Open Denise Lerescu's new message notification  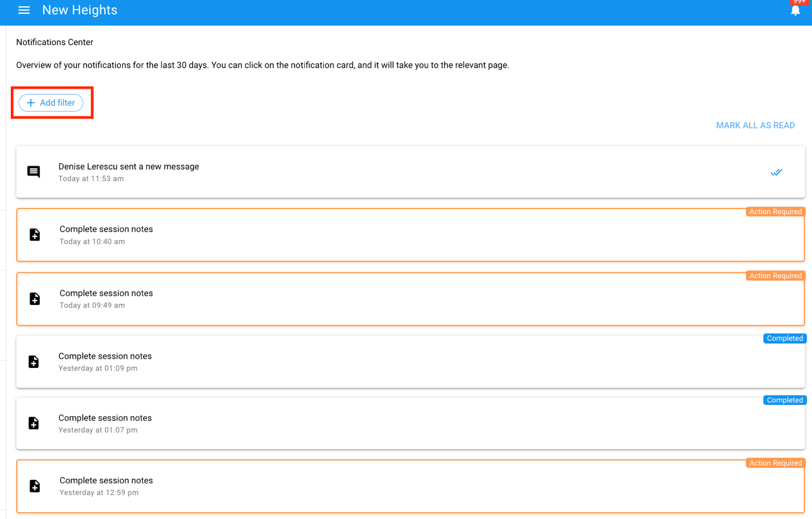(128, 167)
